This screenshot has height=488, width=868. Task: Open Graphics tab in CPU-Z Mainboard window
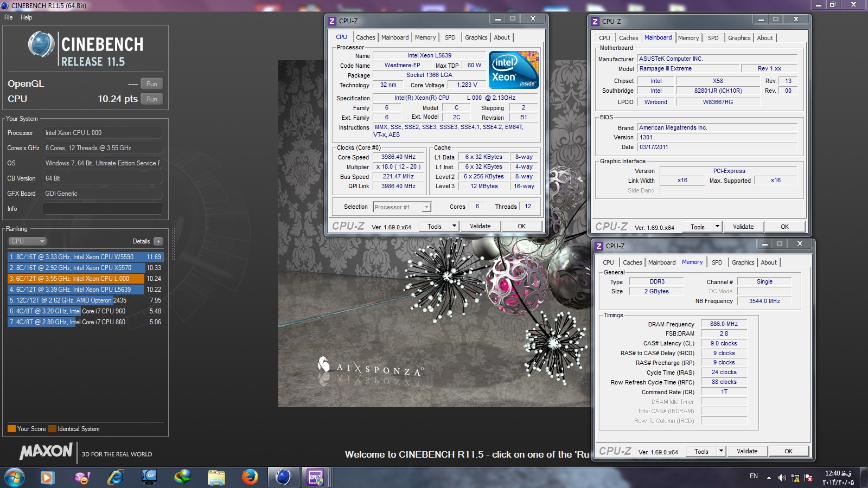[739, 38]
